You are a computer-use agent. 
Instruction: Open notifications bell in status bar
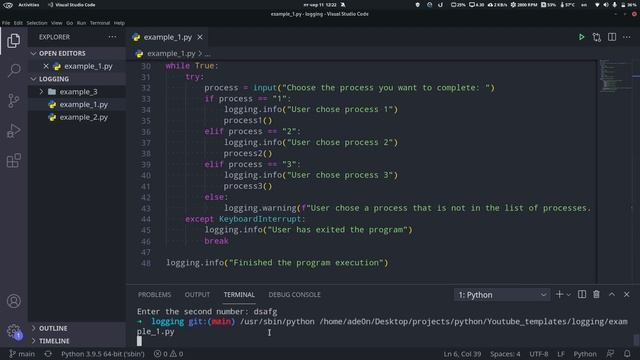(627, 354)
